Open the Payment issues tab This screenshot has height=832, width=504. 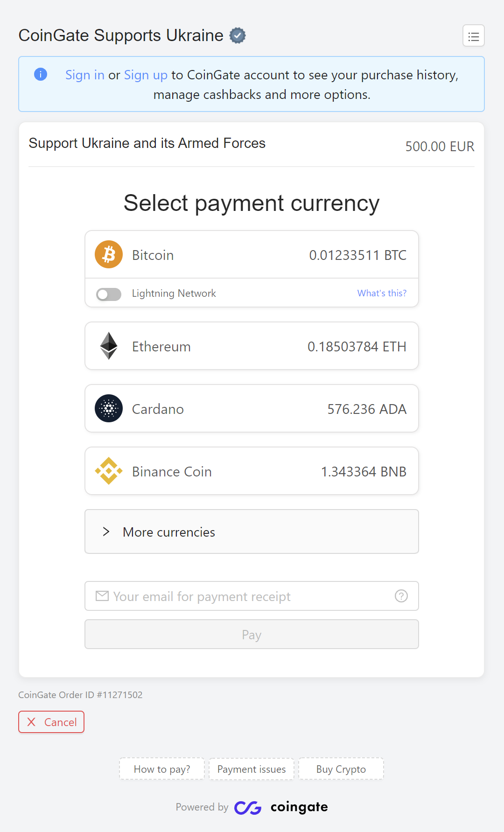(x=252, y=769)
